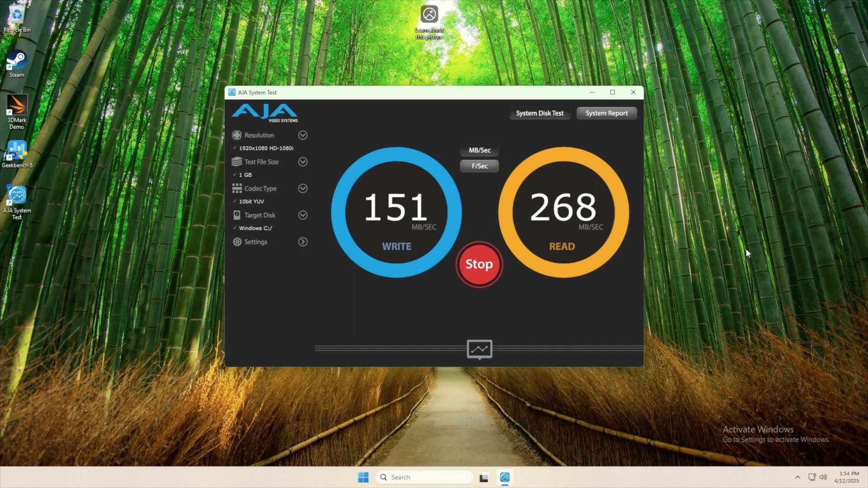Screen dimensions: 868x488
Task: Click the AJA logo
Action: (x=265, y=113)
